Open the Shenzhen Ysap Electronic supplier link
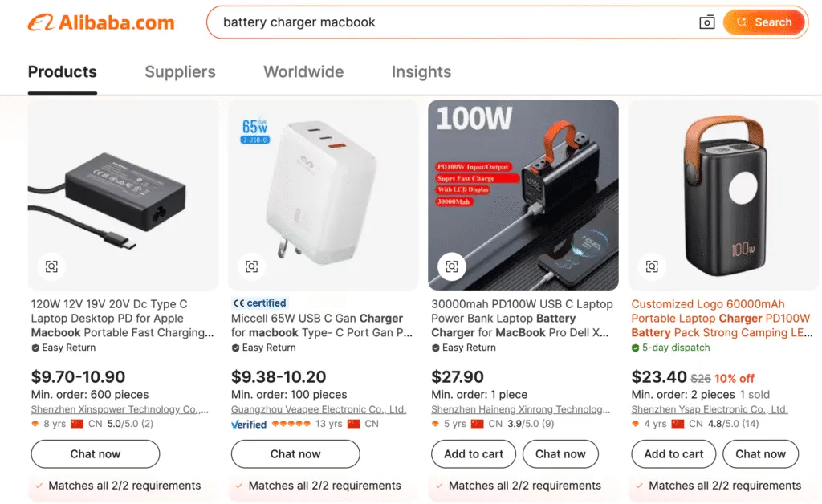The height and width of the screenshot is (504, 822). [x=710, y=408]
